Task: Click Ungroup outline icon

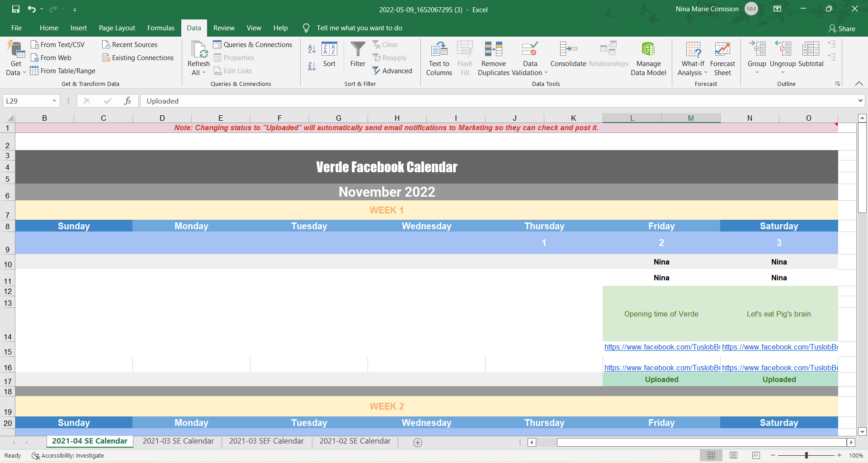Action: [x=783, y=49]
